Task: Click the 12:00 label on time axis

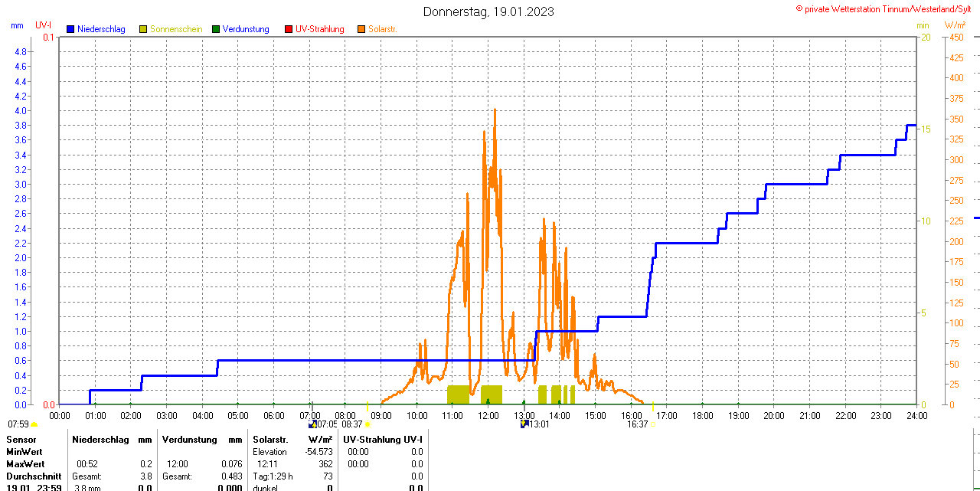Action: (488, 415)
